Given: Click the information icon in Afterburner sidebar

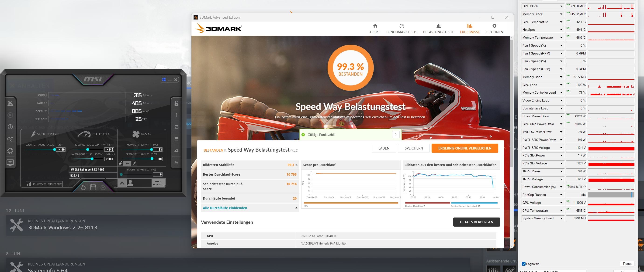Looking at the screenshot, I should point(10,127).
